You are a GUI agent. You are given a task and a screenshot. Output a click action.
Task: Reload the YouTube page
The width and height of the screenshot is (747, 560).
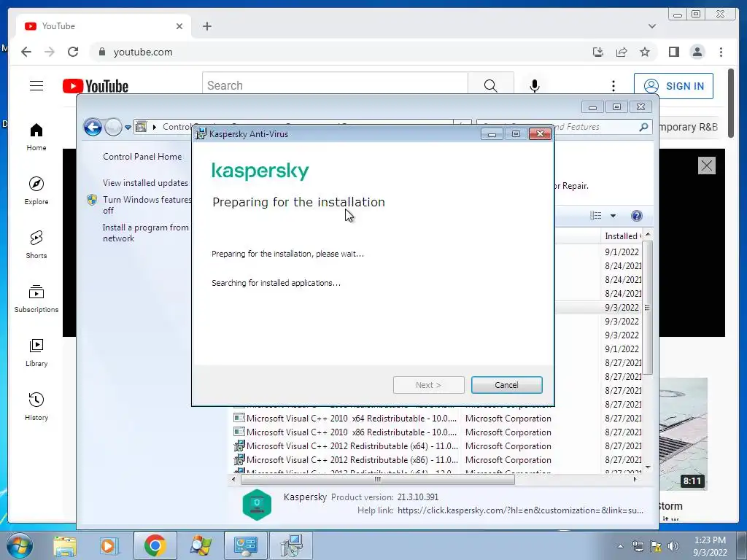pos(73,52)
